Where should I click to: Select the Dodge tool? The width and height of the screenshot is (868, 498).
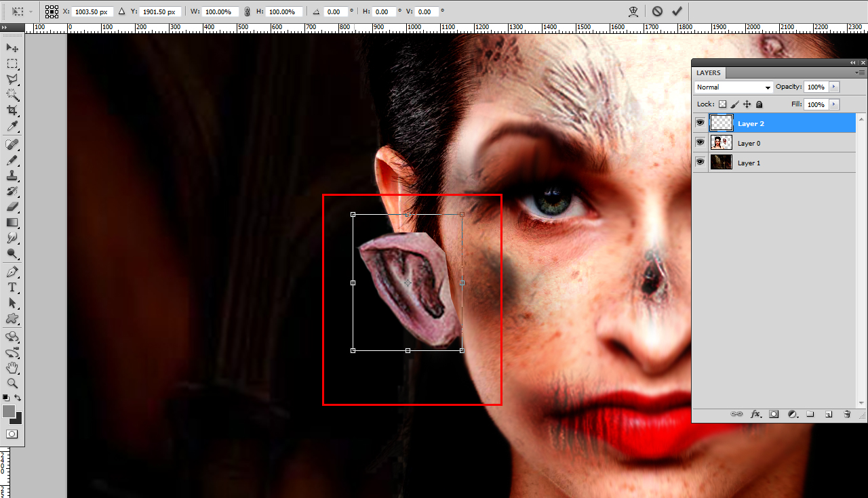pyautogui.click(x=12, y=253)
